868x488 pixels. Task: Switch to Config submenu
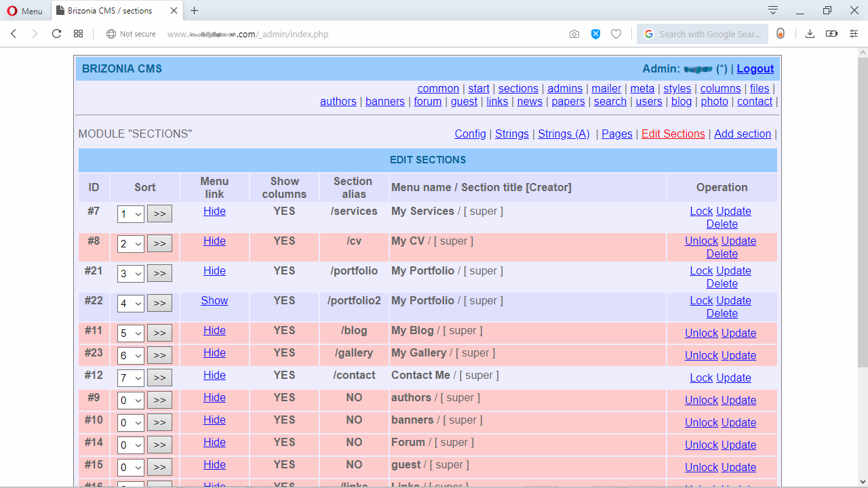coord(470,134)
